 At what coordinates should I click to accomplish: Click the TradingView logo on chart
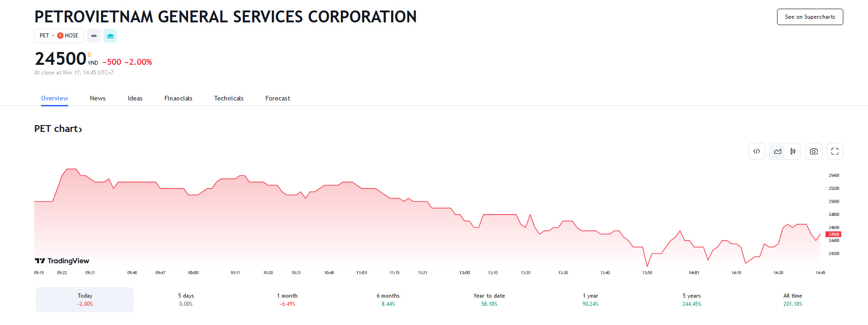point(62,261)
